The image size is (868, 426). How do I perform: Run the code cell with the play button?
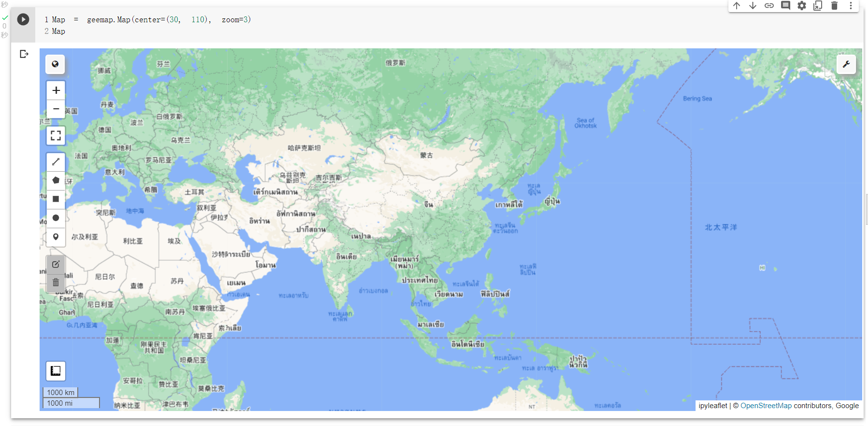coord(23,19)
